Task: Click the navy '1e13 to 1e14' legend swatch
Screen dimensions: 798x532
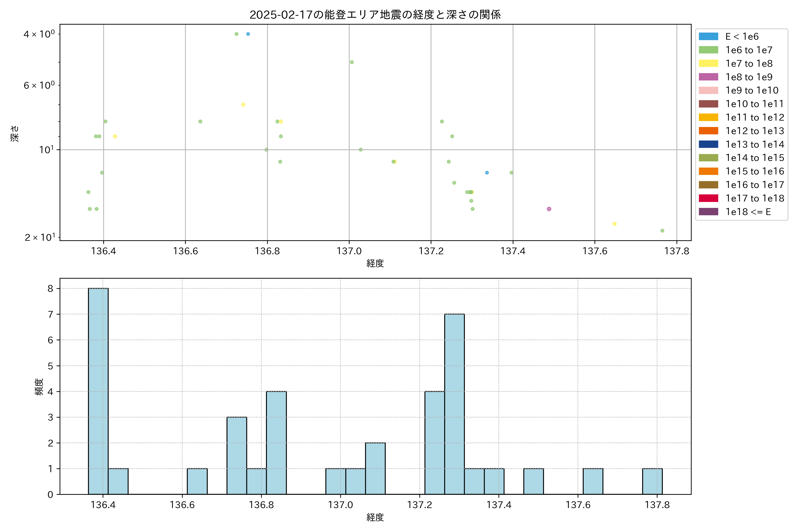Action: [708, 144]
